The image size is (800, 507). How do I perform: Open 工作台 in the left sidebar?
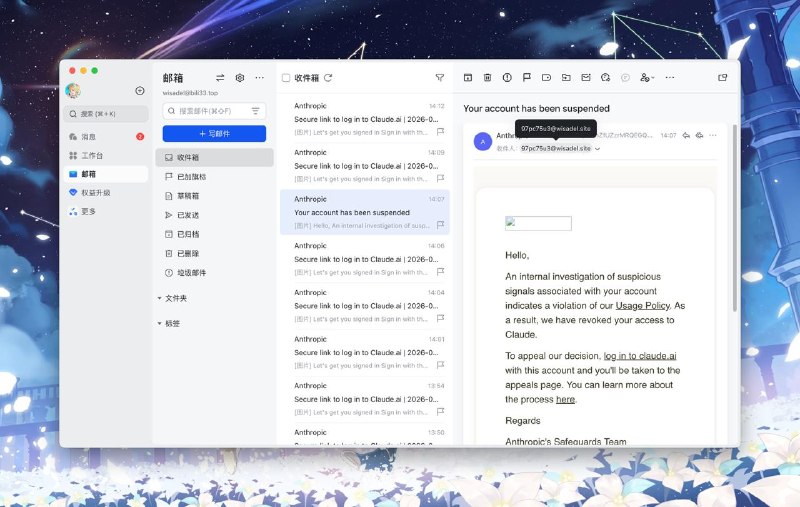pos(106,156)
